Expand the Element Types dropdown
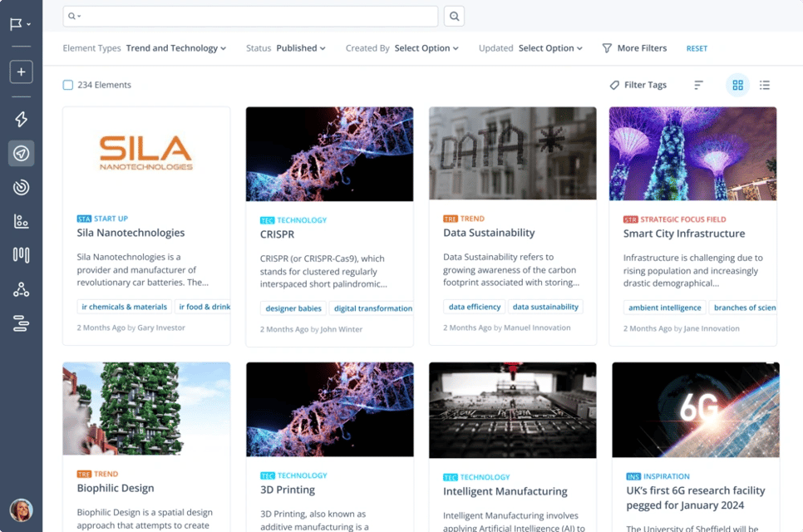 176,48
